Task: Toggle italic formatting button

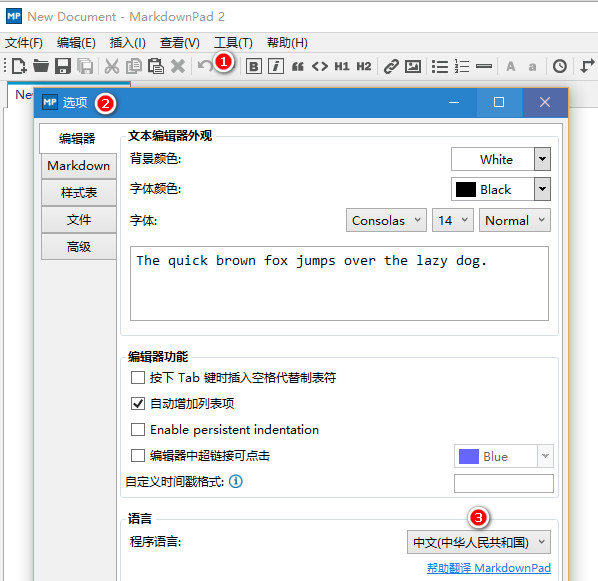Action: tap(276, 66)
